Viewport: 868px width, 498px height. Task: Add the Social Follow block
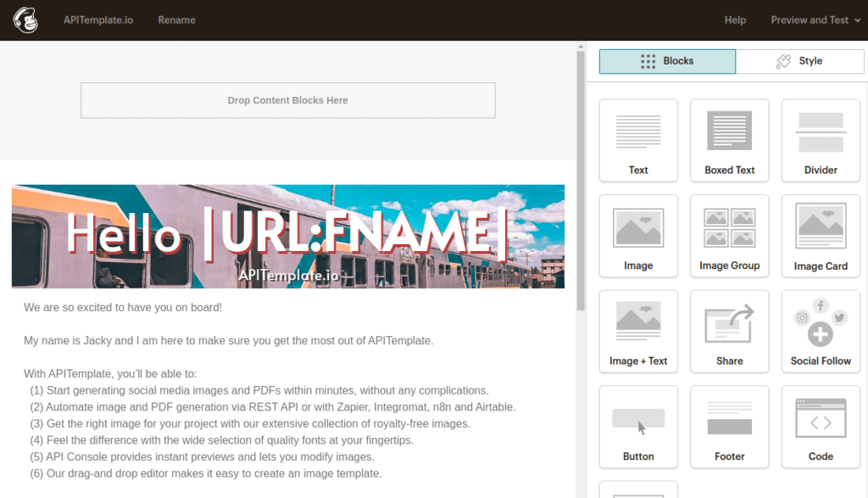pos(820,331)
